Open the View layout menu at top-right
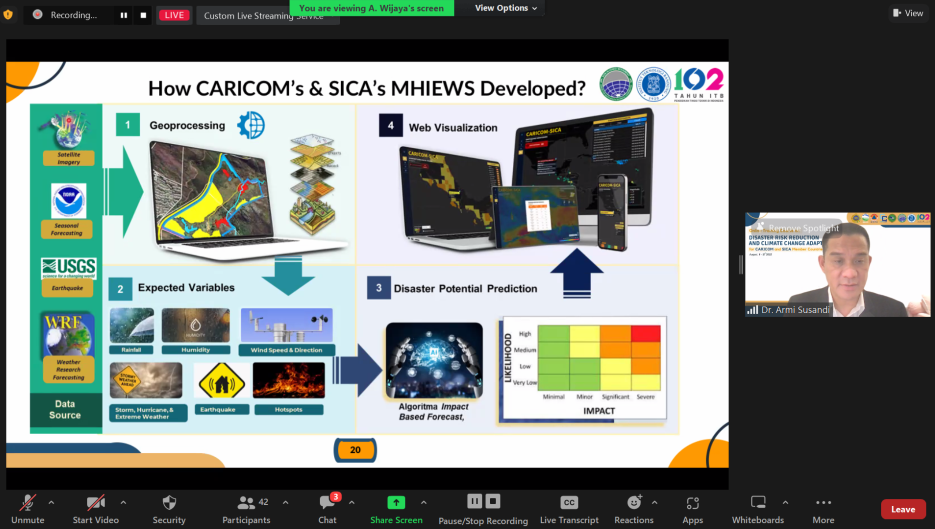The image size is (935, 529). (x=908, y=13)
